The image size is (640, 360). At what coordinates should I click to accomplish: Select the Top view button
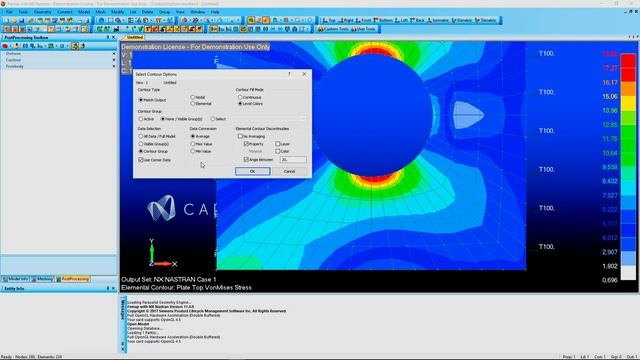coord(329,20)
